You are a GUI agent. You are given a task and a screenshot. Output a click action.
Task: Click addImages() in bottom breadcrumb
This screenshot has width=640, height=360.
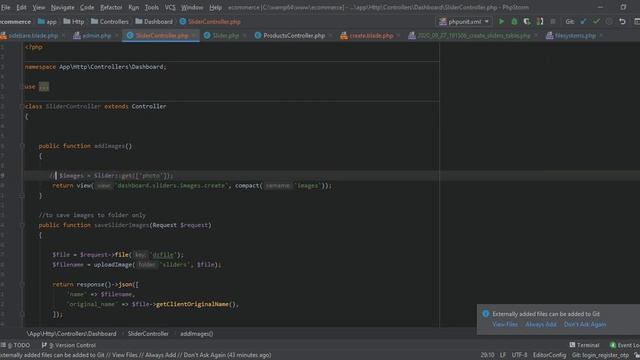click(x=197, y=334)
